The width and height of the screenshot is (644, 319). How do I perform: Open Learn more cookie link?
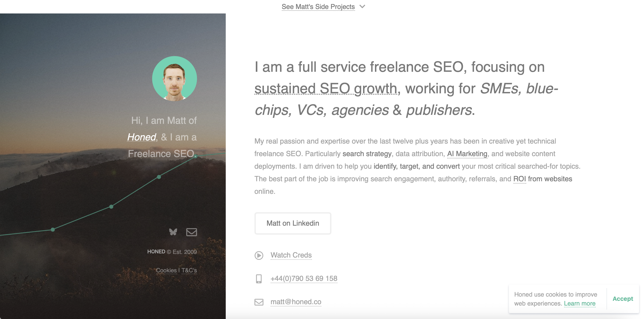click(580, 303)
